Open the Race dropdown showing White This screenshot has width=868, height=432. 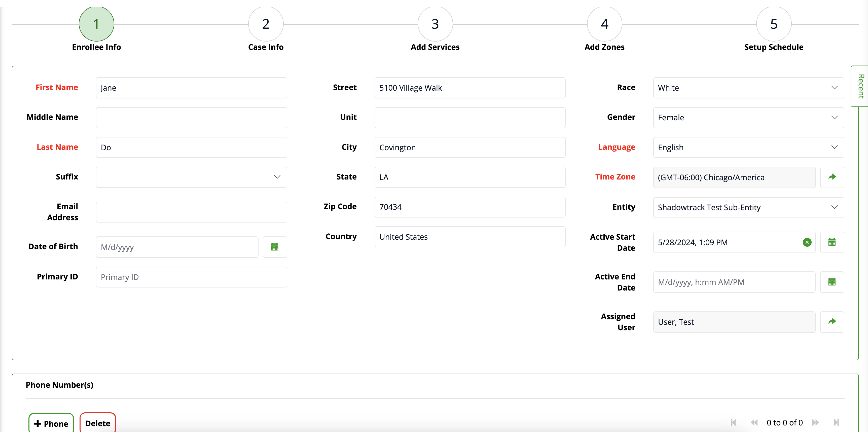pyautogui.click(x=748, y=88)
